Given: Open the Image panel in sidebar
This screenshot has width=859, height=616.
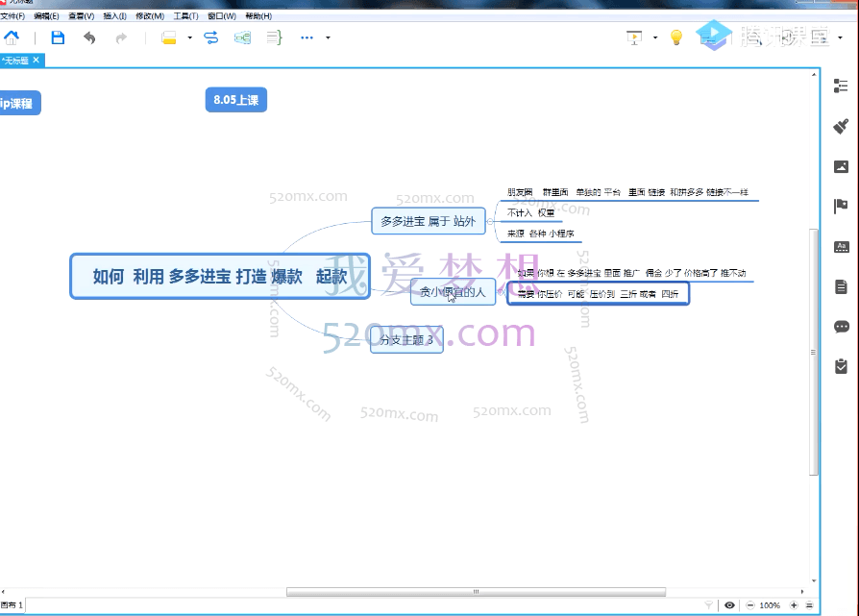Looking at the screenshot, I should pos(841,166).
